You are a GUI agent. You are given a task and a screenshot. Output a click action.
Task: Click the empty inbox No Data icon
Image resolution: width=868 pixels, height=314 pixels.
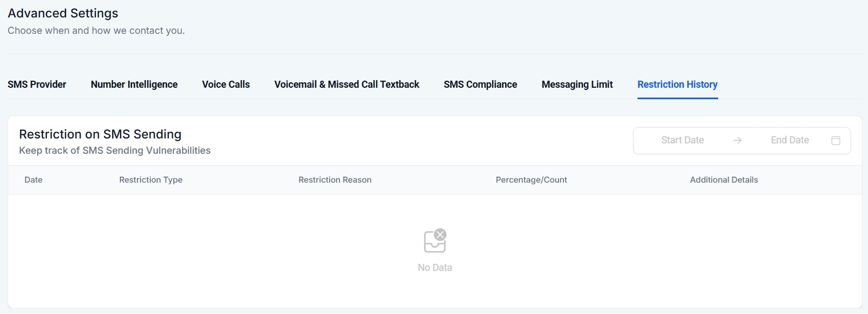[435, 241]
